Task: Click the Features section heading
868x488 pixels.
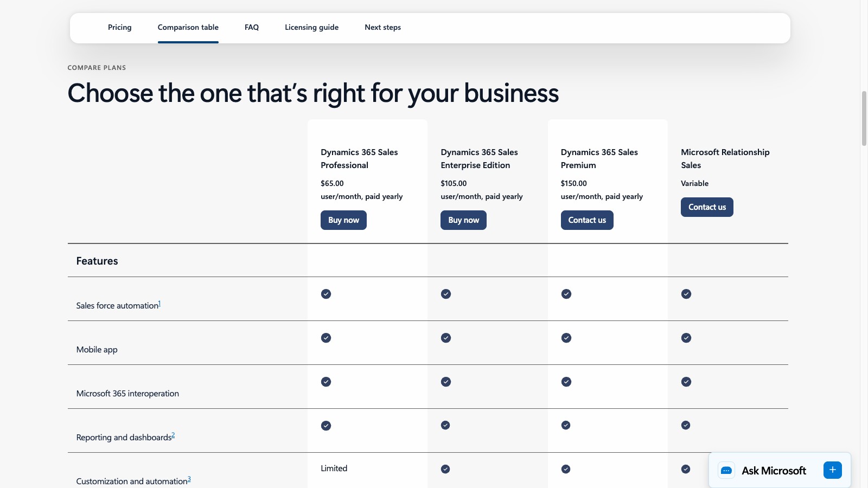Action: 97,261
